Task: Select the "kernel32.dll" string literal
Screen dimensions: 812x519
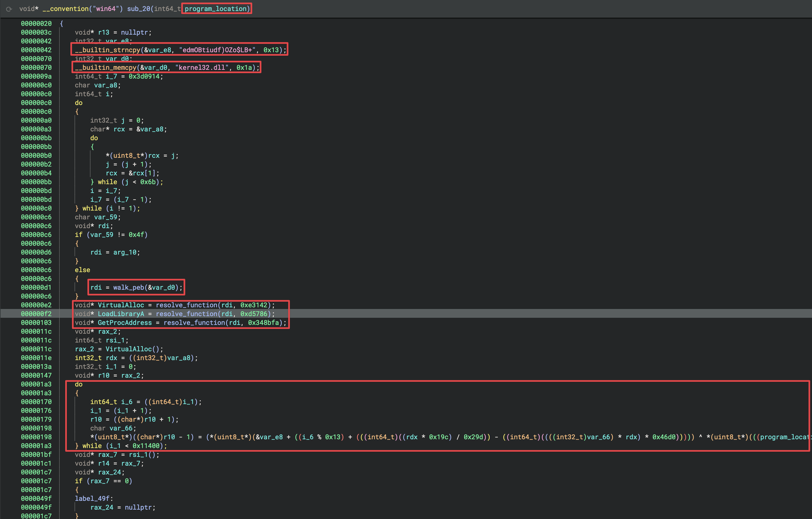Action: click(202, 67)
